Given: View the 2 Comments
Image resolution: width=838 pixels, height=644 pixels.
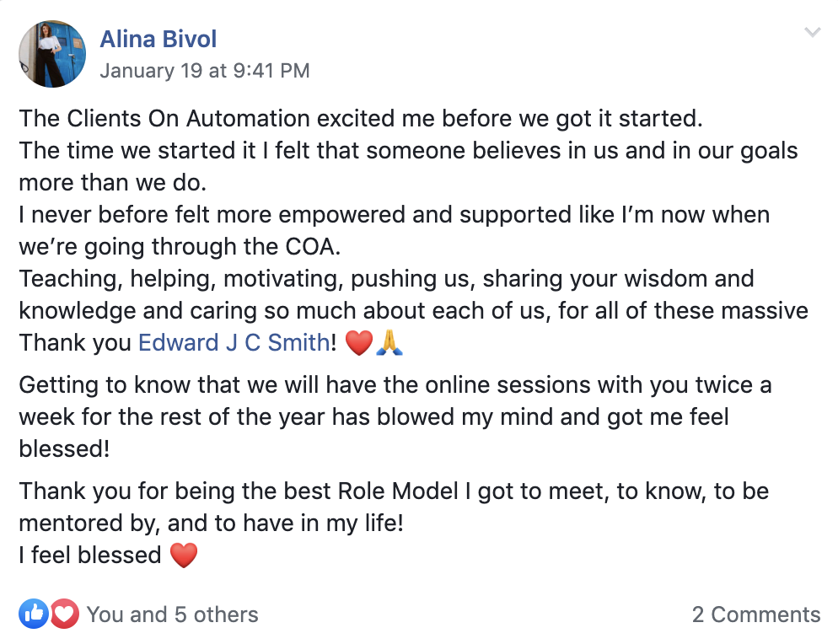Looking at the screenshot, I should (x=755, y=614).
